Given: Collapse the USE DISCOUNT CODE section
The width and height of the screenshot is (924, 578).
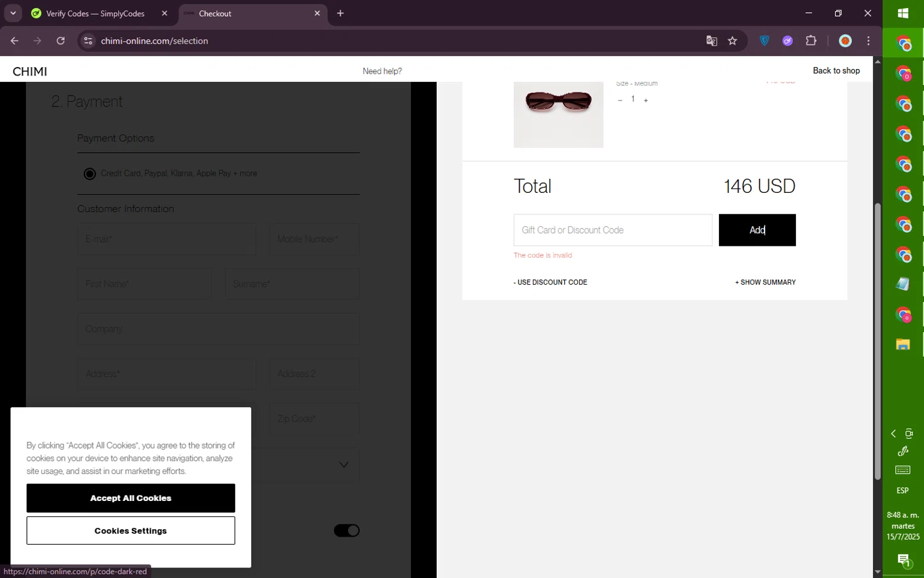Looking at the screenshot, I should click(550, 282).
